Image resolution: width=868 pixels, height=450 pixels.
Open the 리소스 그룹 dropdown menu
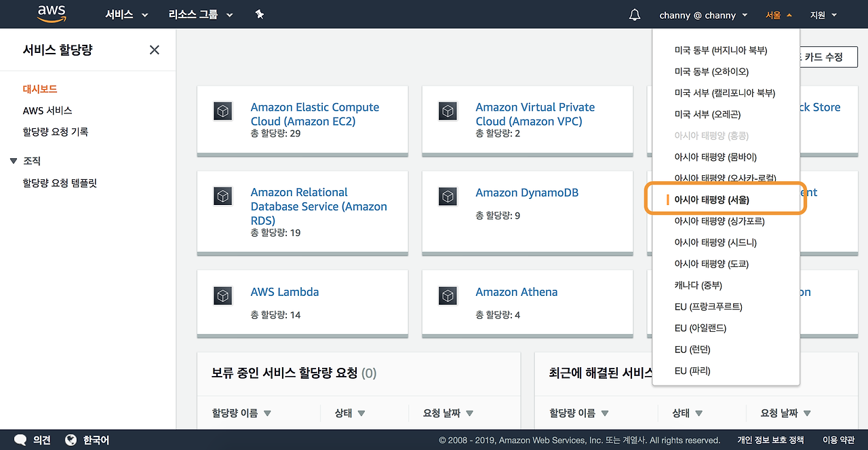[x=201, y=14]
